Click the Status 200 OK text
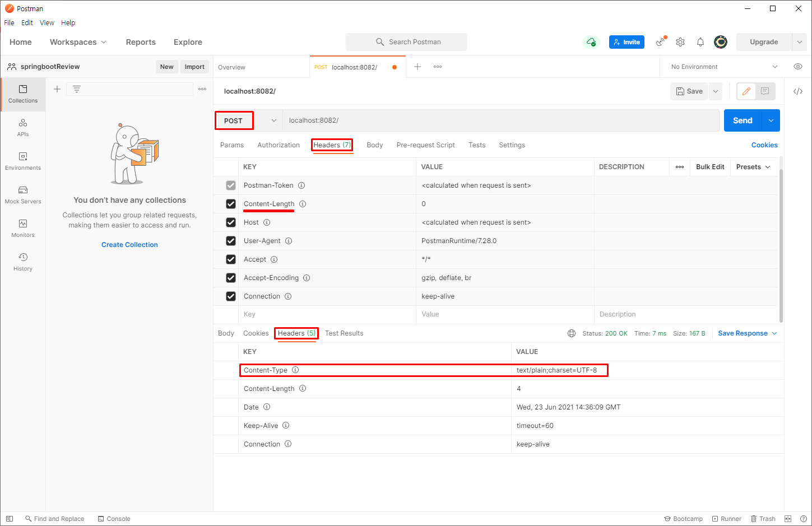The image size is (812, 526). point(605,333)
